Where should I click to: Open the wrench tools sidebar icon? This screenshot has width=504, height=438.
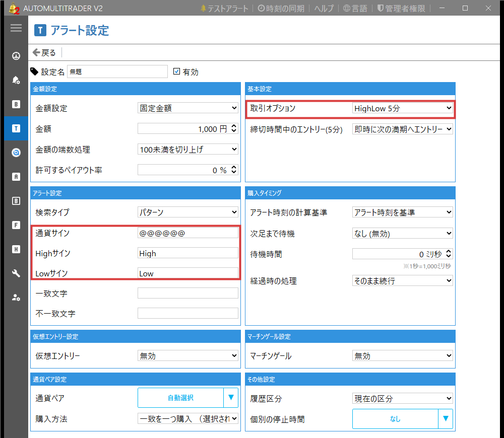tap(16, 273)
